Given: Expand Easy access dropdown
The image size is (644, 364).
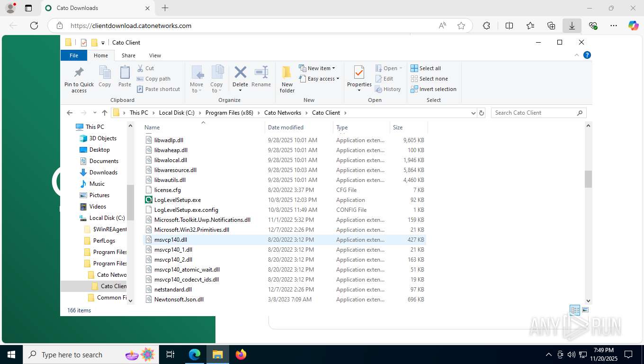Looking at the screenshot, I should [x=319, y=79].
